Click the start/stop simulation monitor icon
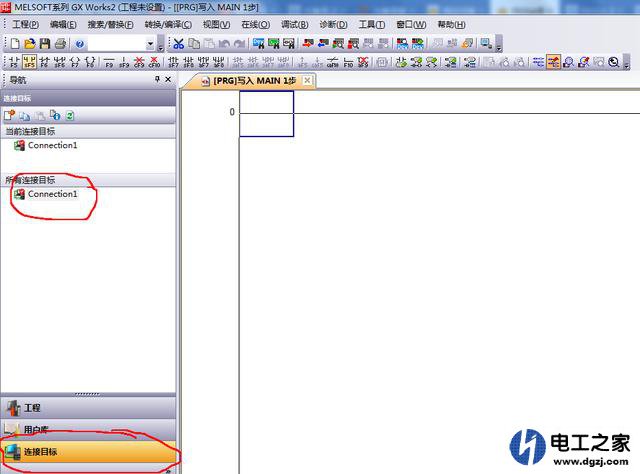Viewport: 640px width, 474px height. (x=486, y=44)
